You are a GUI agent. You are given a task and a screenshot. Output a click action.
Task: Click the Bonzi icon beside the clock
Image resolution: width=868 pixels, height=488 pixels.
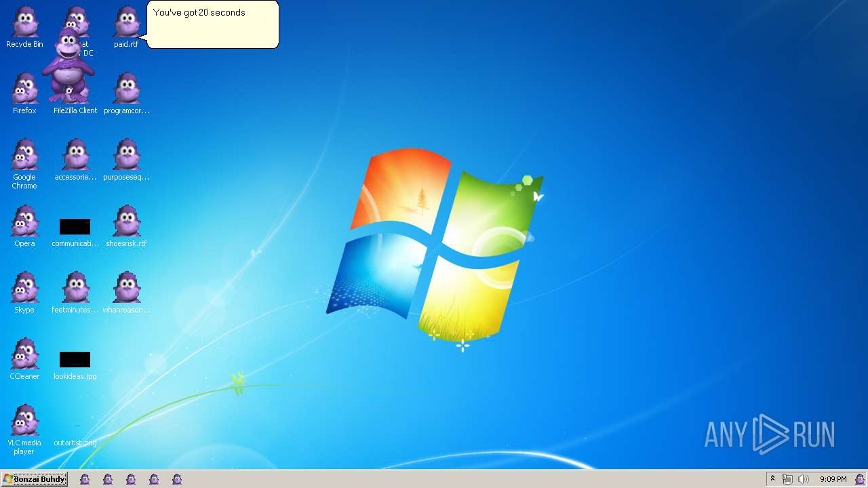point(860,479)
